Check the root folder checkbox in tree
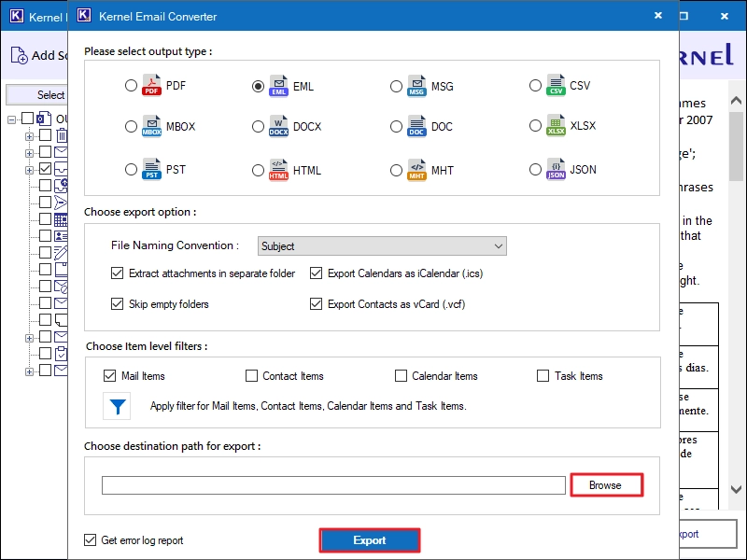This screenshot has height=560, width=747. [x=28, y=119]
